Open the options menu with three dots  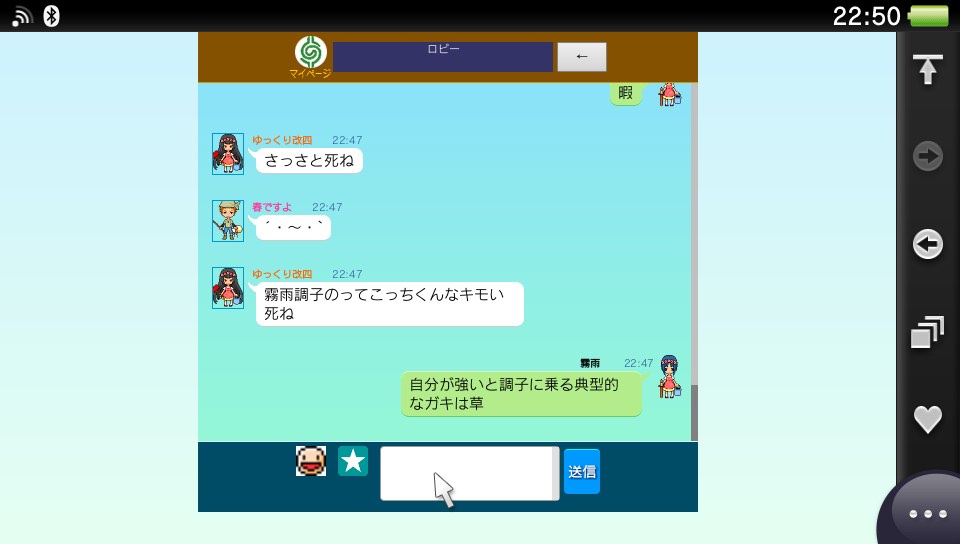[927, 514]
